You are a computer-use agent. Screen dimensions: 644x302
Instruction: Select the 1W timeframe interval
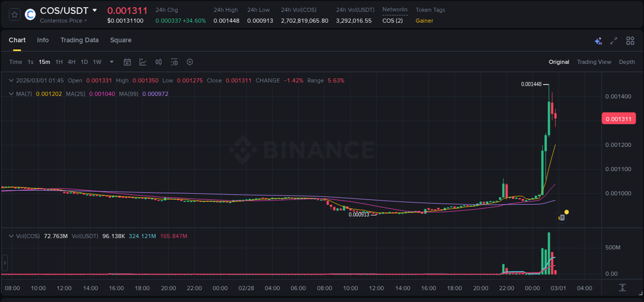tap(97, 62)
